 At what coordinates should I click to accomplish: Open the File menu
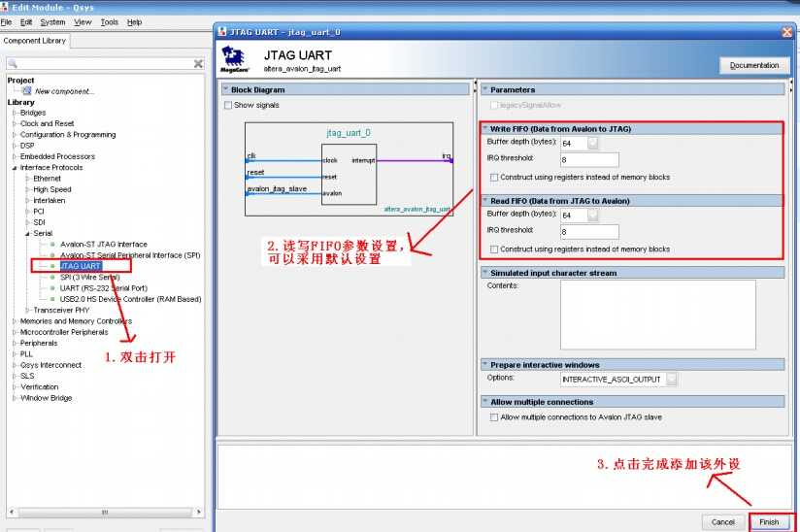pos(6,22)
